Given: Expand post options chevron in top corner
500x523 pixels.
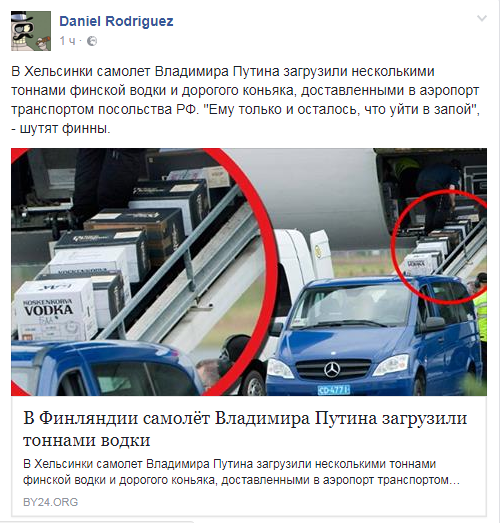Looking at the screenshot, I should pyautogui.click(x=482, y=18).
